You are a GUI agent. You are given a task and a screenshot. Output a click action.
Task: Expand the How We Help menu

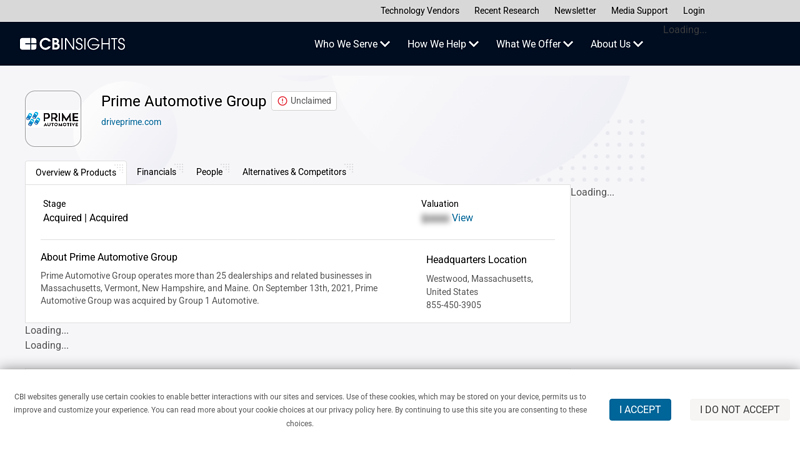(442, 44)
